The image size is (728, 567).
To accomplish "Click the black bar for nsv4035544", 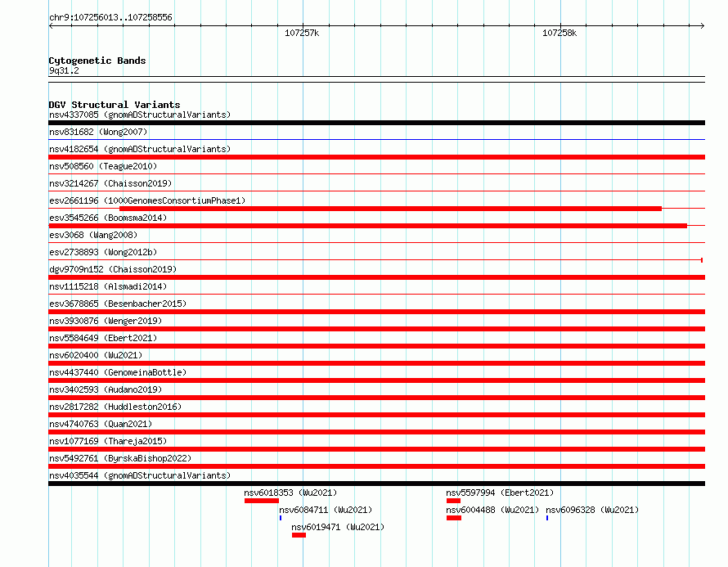I will click(376, 484).
